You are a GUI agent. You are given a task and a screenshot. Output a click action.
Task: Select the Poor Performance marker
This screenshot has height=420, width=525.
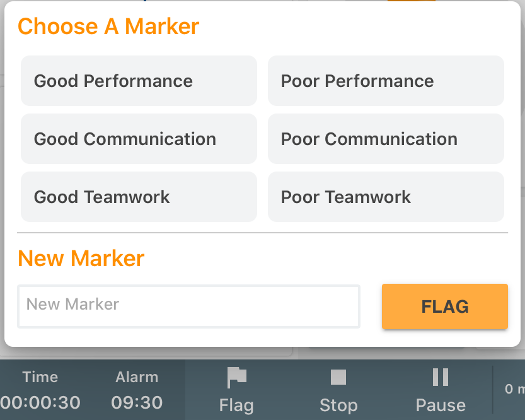386,81
